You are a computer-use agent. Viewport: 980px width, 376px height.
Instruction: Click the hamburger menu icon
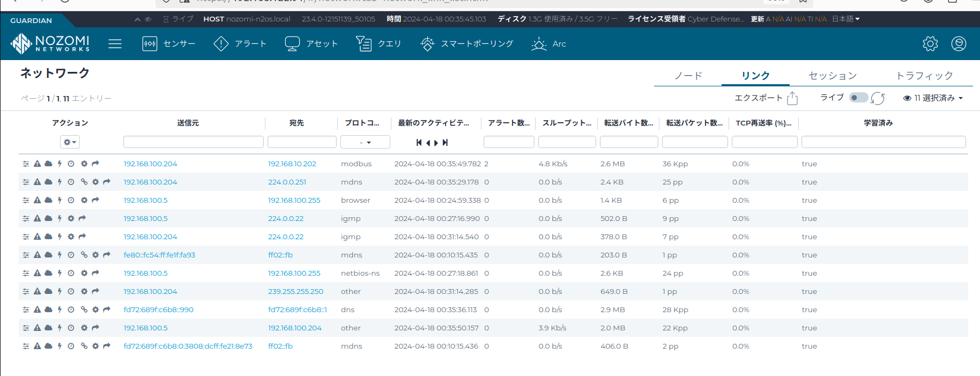click(x=115, y=43)
